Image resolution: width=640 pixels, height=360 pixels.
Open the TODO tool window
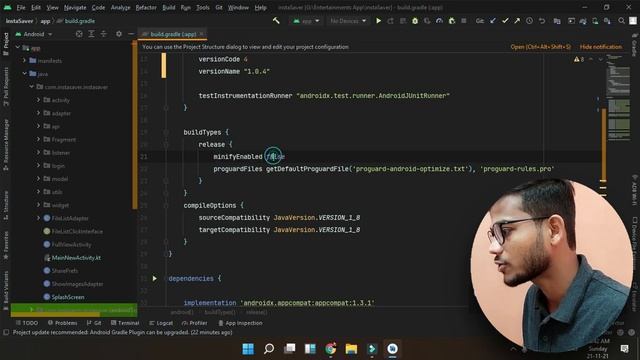[27, 323]
